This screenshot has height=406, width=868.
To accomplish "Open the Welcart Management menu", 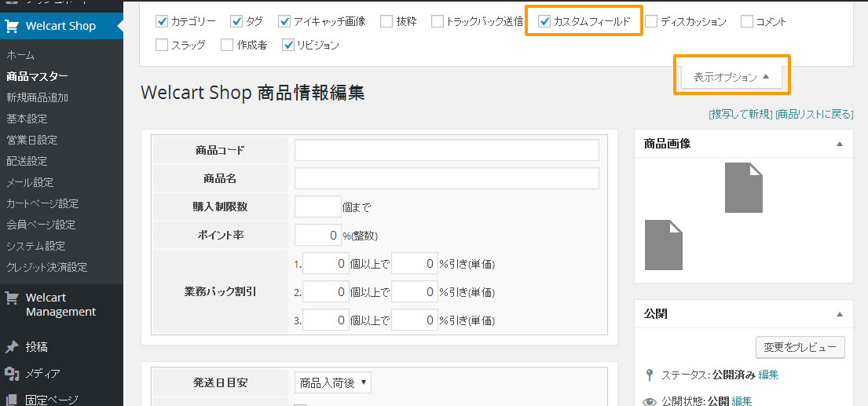I will (x=61, y=305).
